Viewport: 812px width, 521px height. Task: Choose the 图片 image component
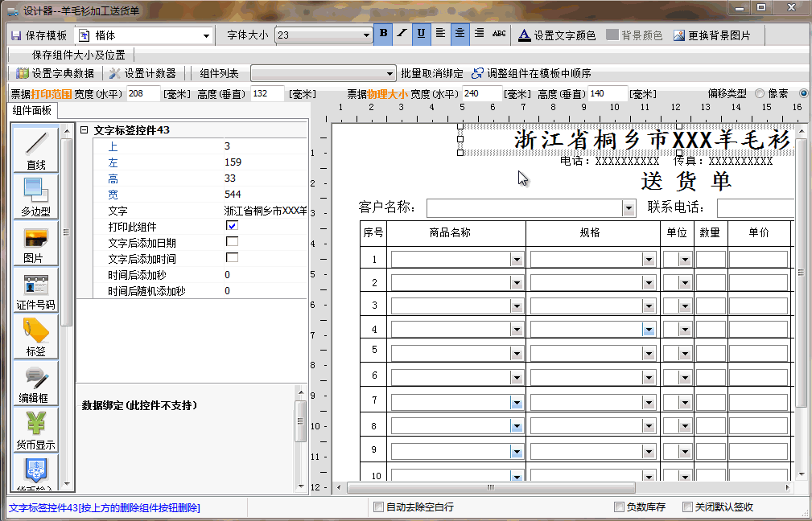36,243
